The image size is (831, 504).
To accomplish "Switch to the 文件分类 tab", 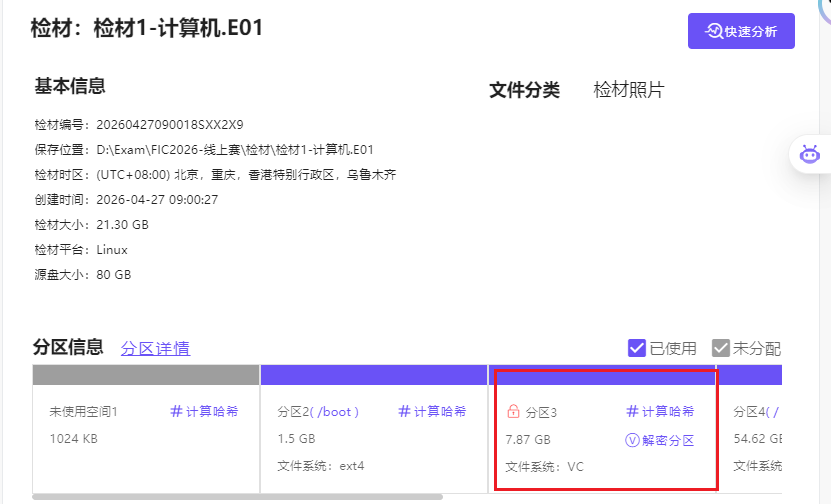I will coord(524,90).
